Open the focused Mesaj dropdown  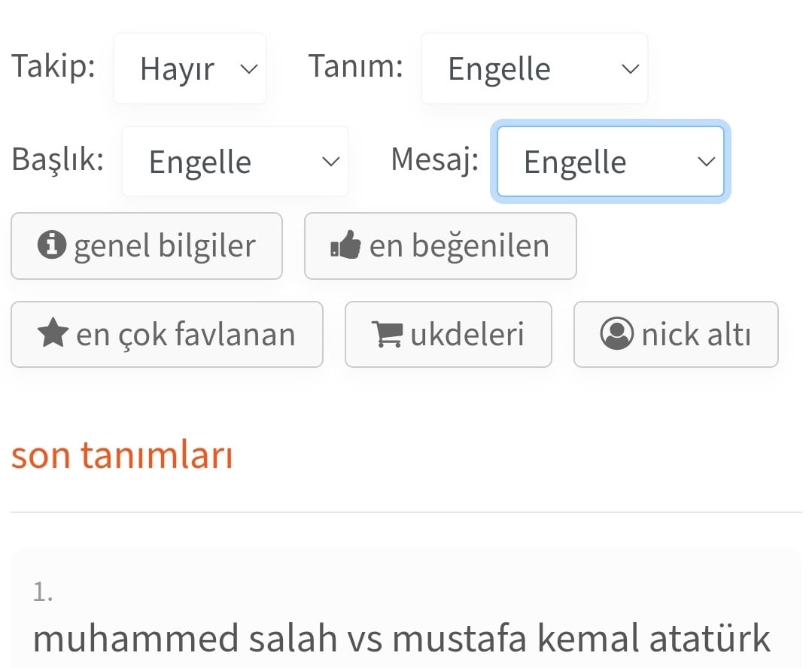610,162
